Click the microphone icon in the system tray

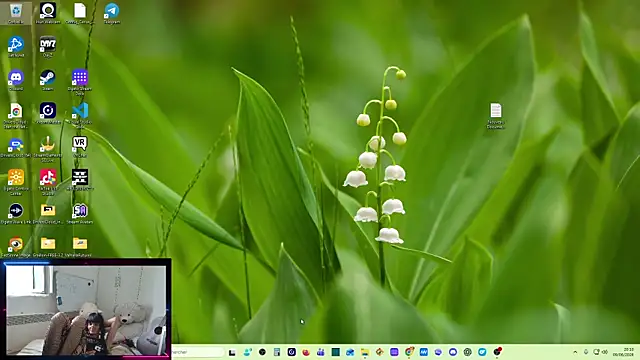[x=586, y=352]
